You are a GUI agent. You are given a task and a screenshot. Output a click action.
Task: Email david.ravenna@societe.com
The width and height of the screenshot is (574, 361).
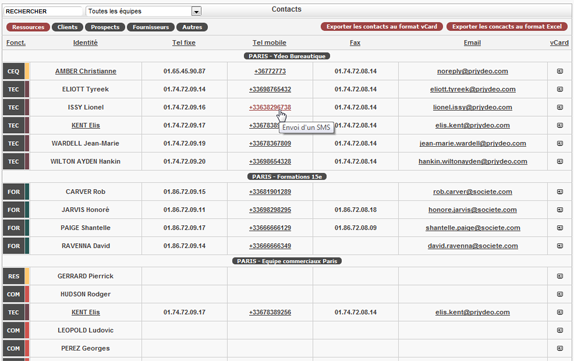click(473, 246)
